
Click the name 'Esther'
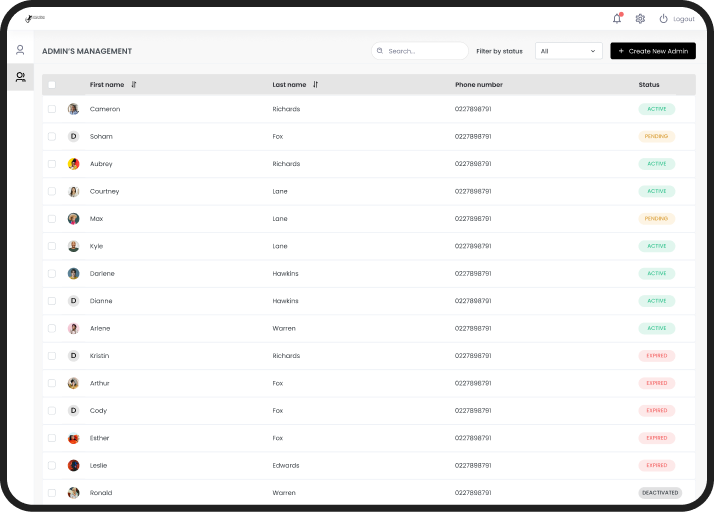(x=99, y=438)
